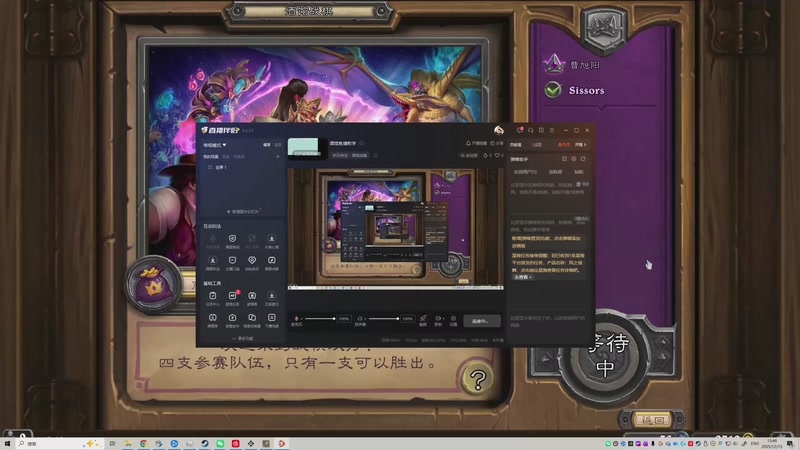Screen dimensions: 800x450
Task: Open Steam from the taskbar
Action: [205, 444]
